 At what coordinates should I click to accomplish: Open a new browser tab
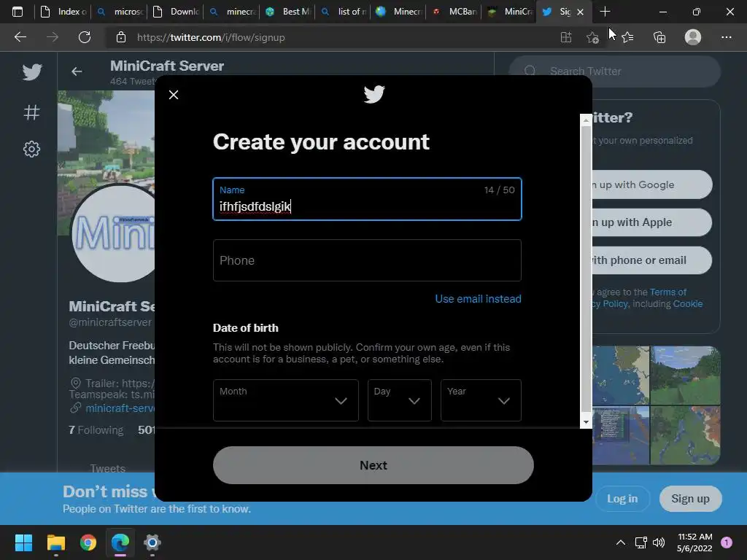tap(605, 12)
